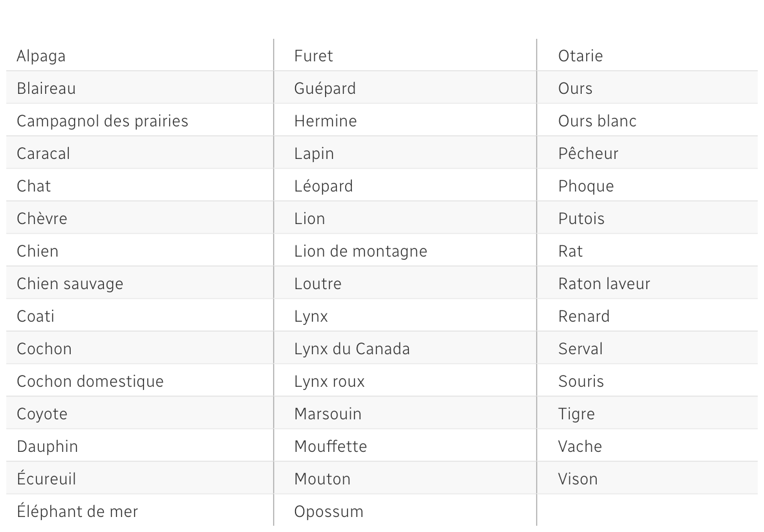This screenshot has height=532, width=764.
Task: Click the Raton laveur entry
Action: point(604,284)
